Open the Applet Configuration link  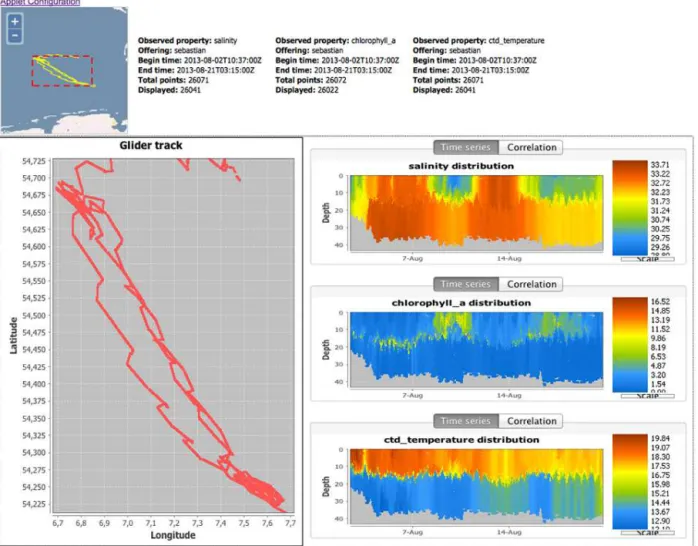tap(40, 2)
